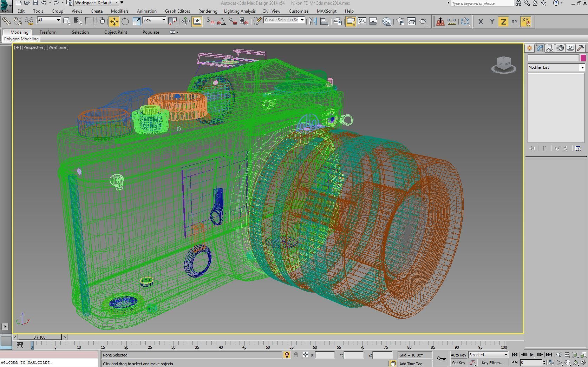The width and height of the screenshot is (588, 367).
Task: Activate the Select and Uniform Scale tool
Action: pos(137,21)
